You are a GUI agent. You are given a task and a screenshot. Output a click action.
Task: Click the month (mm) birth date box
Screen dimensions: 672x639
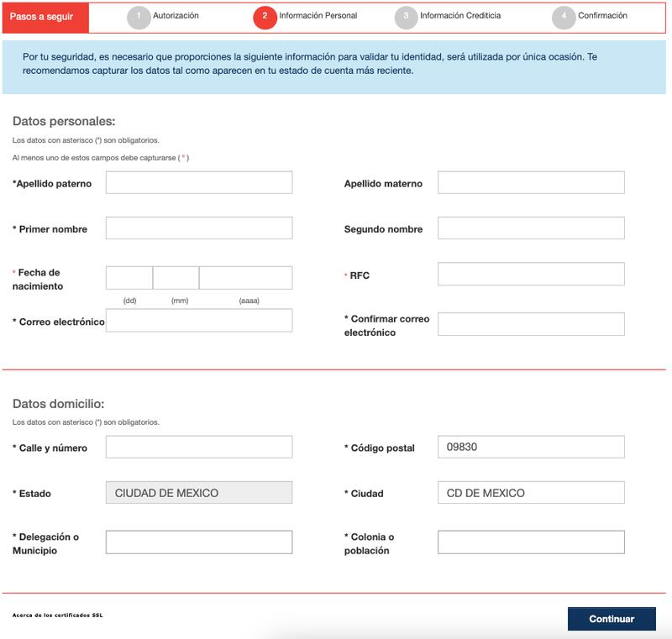[176, 278]
